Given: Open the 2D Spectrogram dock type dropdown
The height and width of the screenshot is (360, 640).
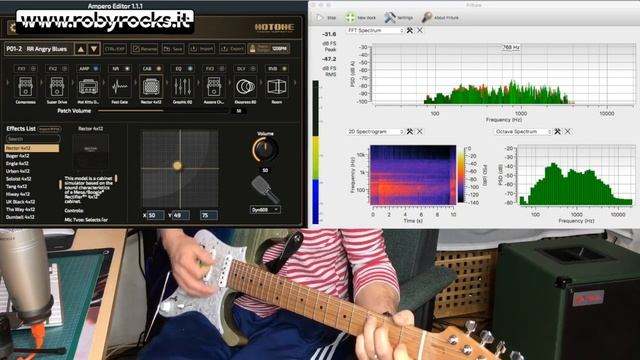Looking at the screenshot, I should (375, 131).
